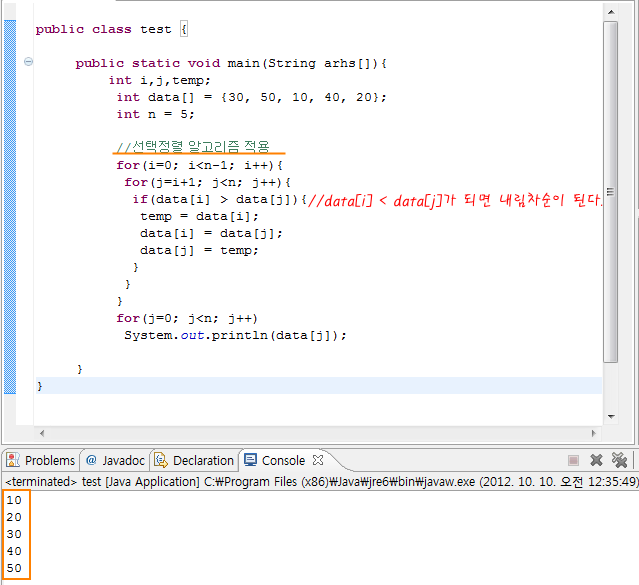Click the editor scroll-down arrow
639x585 pixels.
[x=611, y=416]
